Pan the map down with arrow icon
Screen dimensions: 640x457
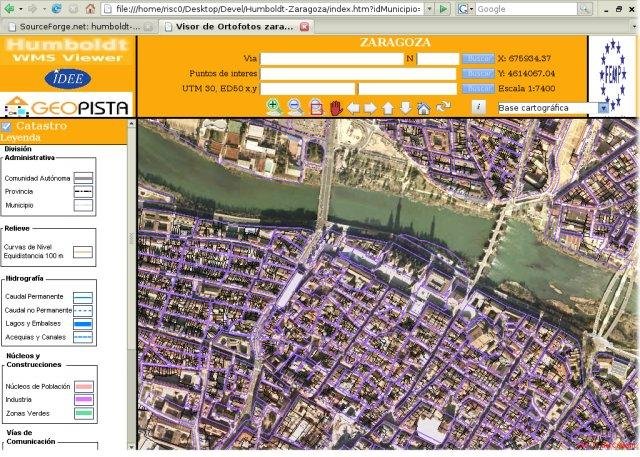[405, 108]
